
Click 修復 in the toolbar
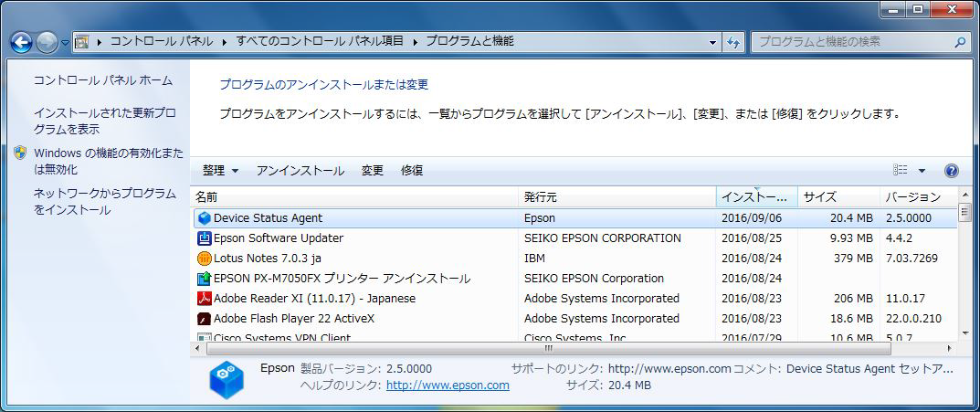click(412, 171)
